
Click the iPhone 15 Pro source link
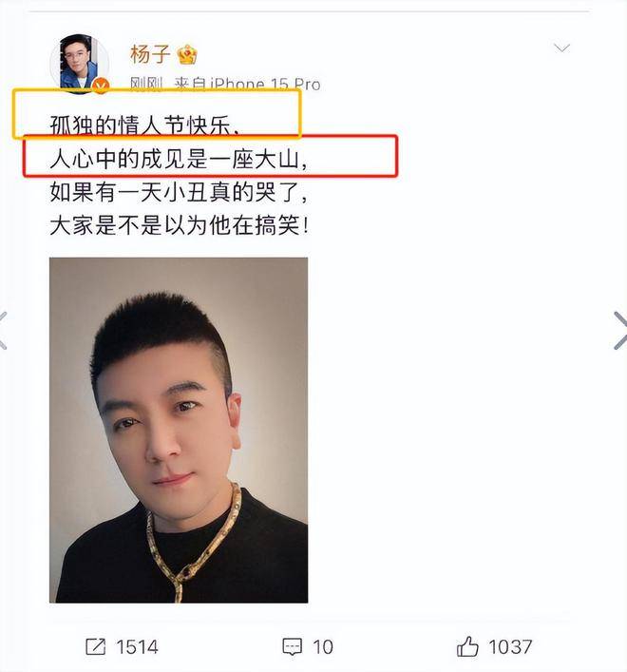(x=265, y=85)
